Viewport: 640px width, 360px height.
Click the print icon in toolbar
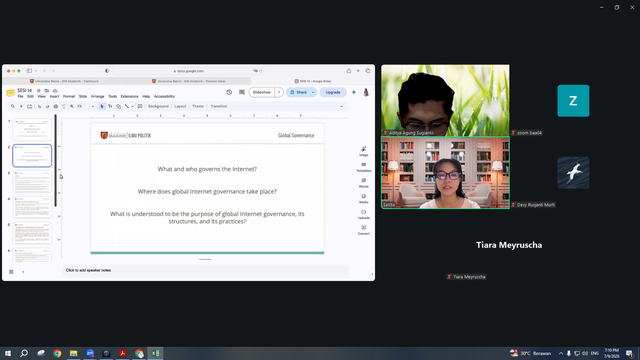point(56,106)
